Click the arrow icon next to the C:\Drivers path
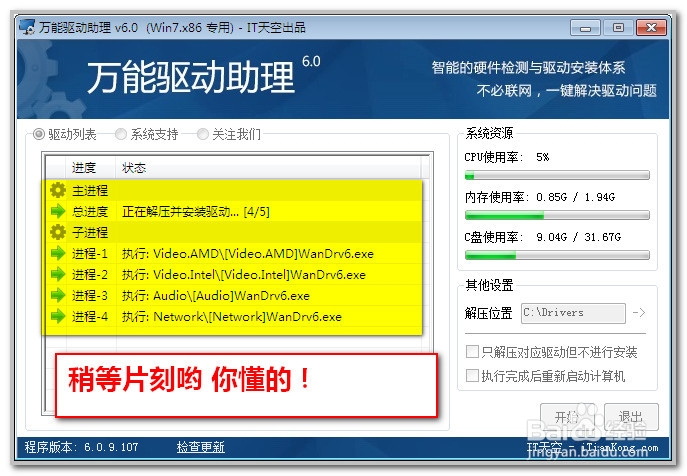687x476 pixels. (639, 313)
